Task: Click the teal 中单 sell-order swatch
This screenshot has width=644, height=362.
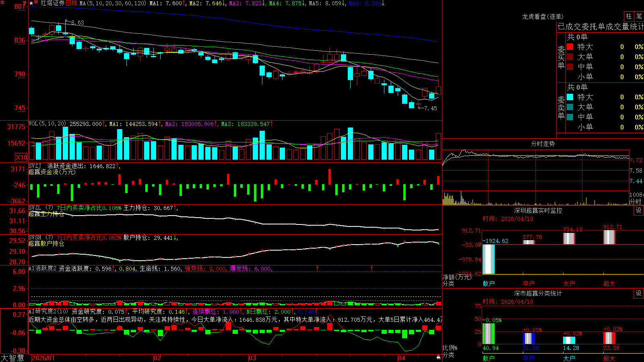Action: coord(570,117)
